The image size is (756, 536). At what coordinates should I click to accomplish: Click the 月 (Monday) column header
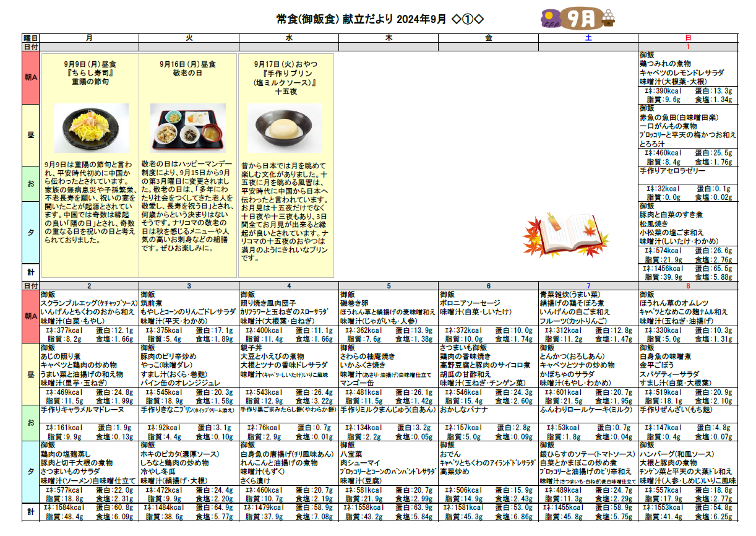[89, 38]
